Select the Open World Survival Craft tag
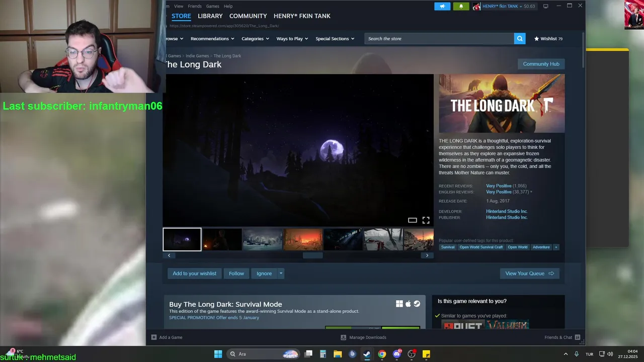 pyautogui.click(x=481, y=247)
